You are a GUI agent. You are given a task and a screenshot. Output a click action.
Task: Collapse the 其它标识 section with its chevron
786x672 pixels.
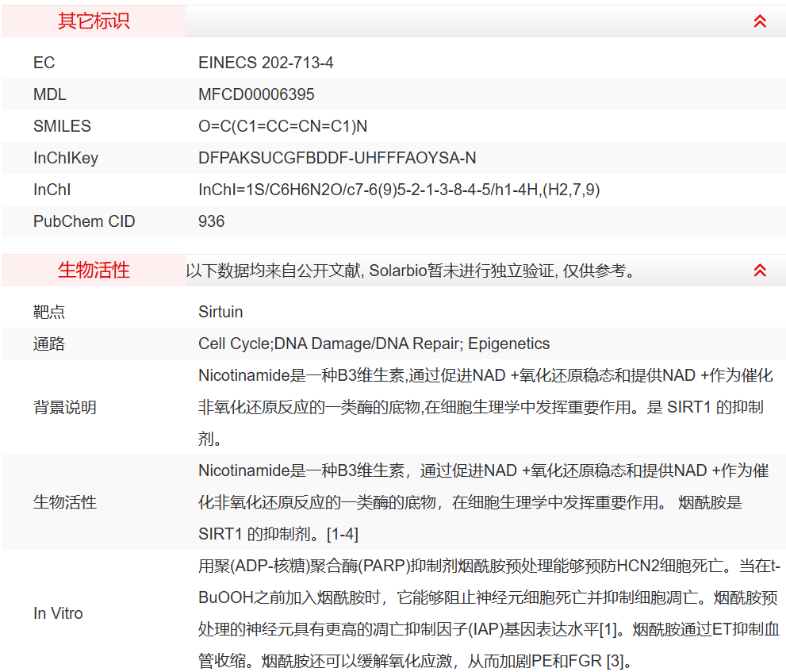[759, 21]
